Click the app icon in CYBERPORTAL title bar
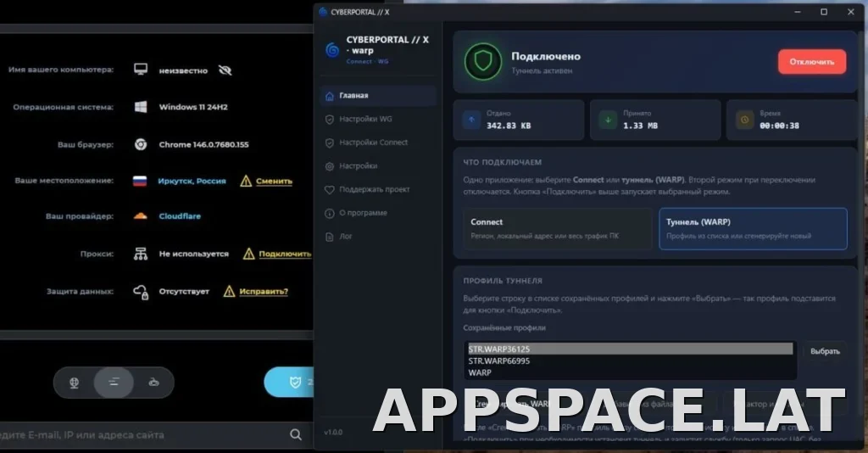 [x=323, y=12]
